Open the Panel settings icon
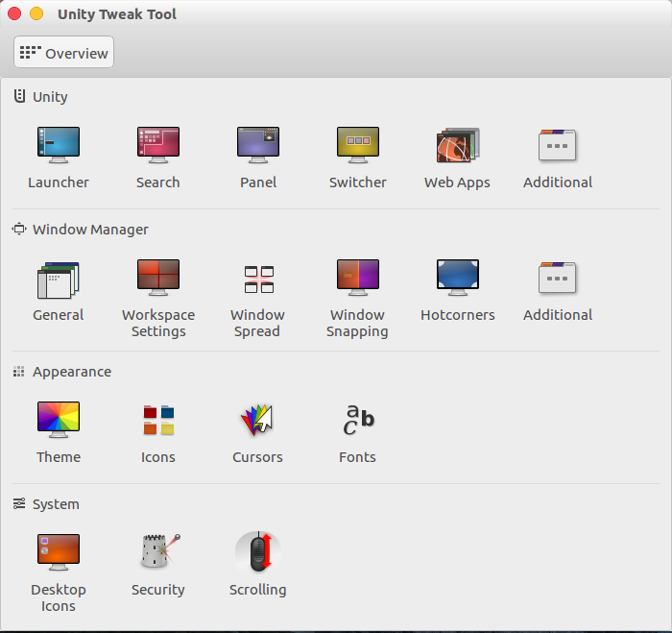This screenshot has height=633, width=672. point(258,145)
